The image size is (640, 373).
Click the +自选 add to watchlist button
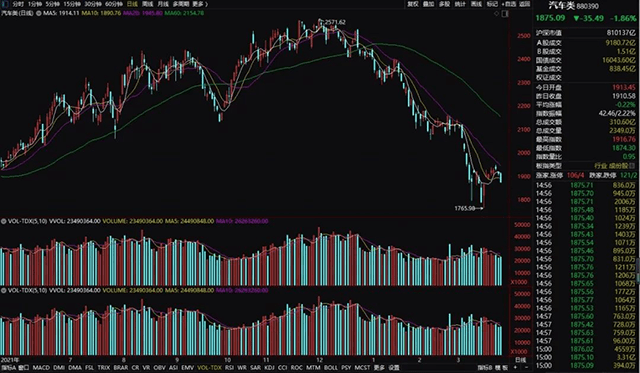coord(509,4)
